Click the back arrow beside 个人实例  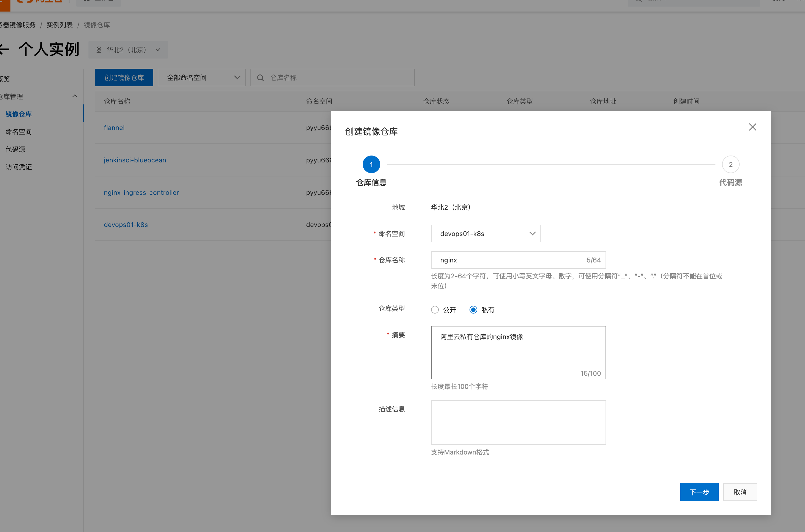[4, 49]
